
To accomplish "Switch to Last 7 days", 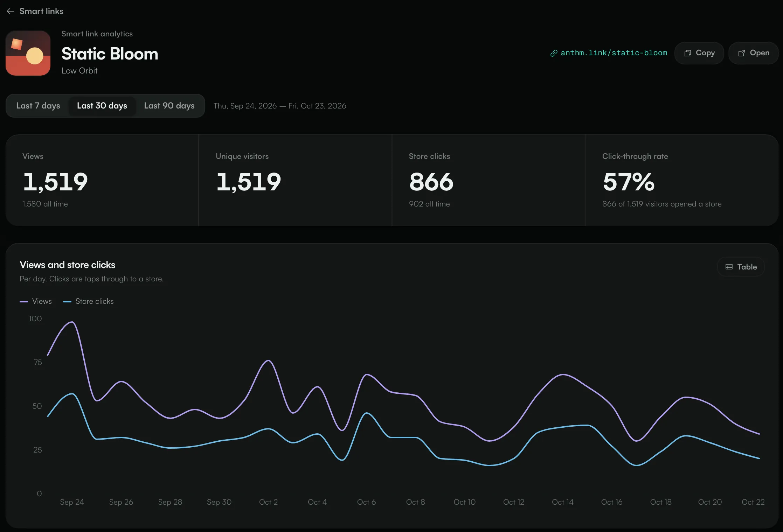I will coord(38,106).
